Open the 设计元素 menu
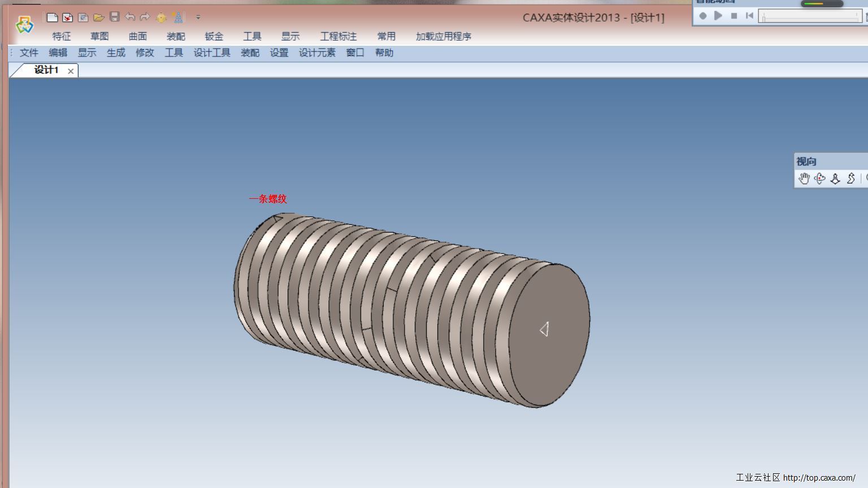This screenshot has width=868, height=488. pos(317,53)
